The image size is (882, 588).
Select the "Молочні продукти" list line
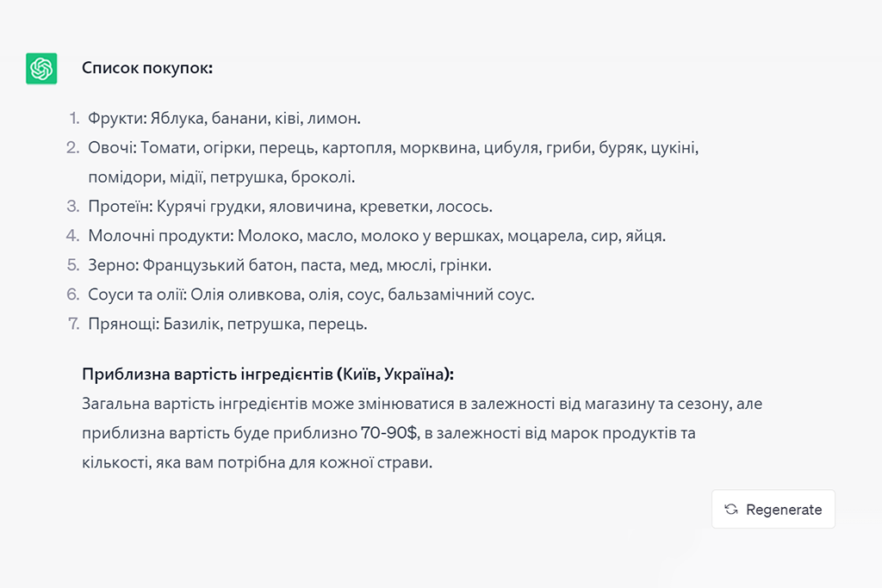pos(376,236)
